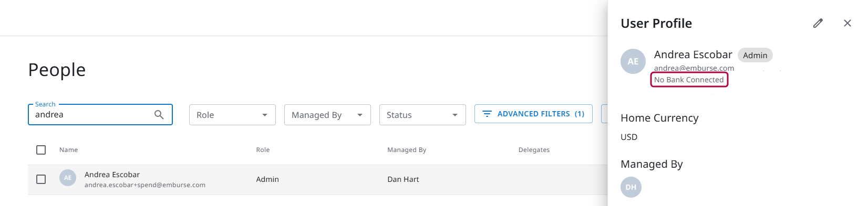
Task: Expand the Managed By dropdown filter
Action: click(327, 115)
